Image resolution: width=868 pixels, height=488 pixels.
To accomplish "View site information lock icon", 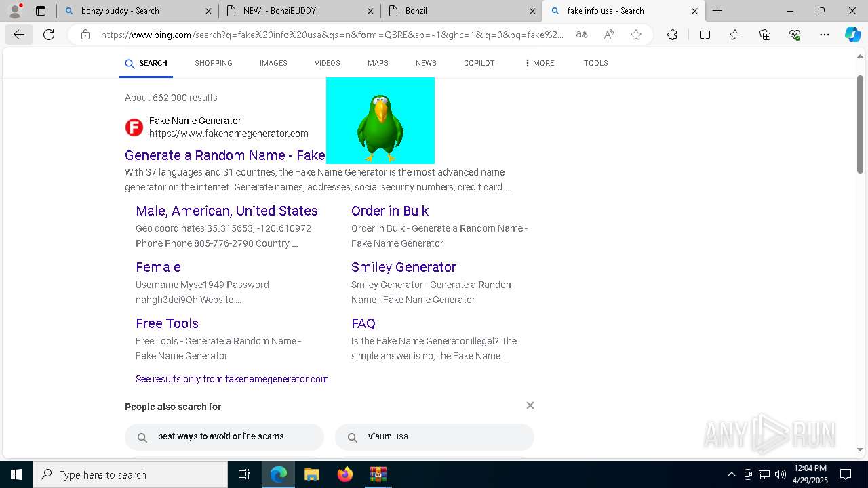I will 85,35.
